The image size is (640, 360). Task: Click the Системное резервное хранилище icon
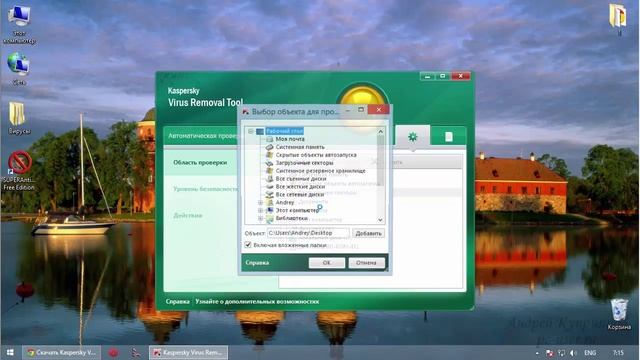click(x=269, y=171)
